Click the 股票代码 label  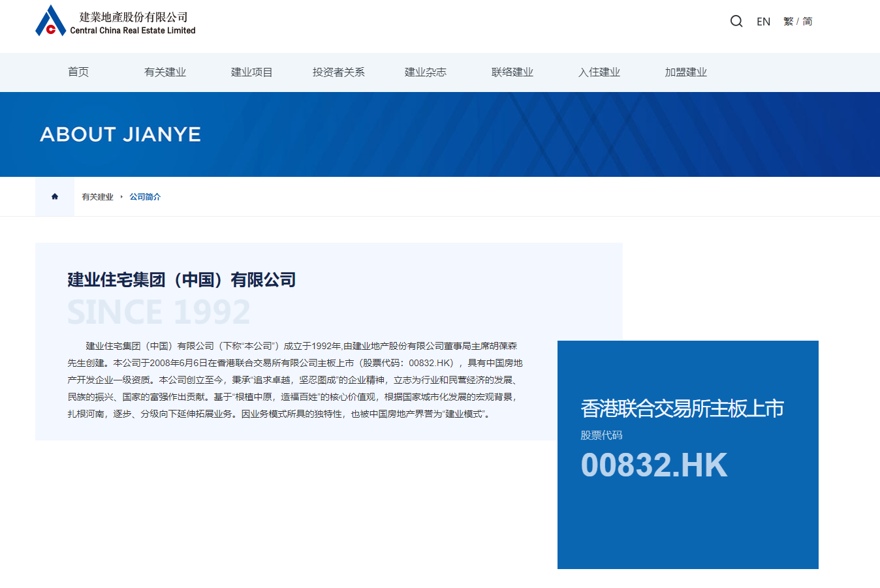click(601, 435)
